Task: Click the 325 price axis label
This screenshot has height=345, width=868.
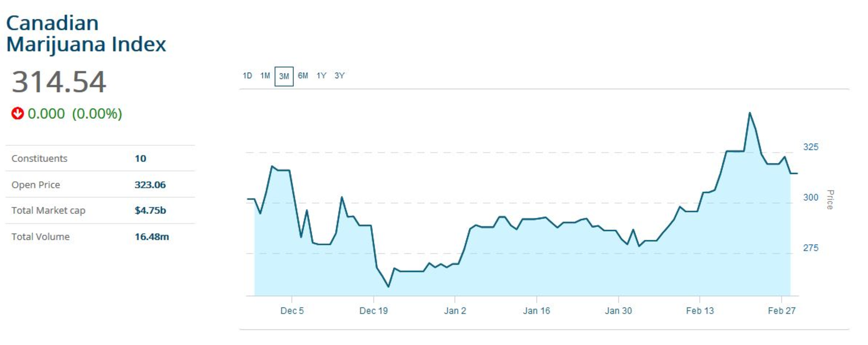Action: (x=811, y=147)
